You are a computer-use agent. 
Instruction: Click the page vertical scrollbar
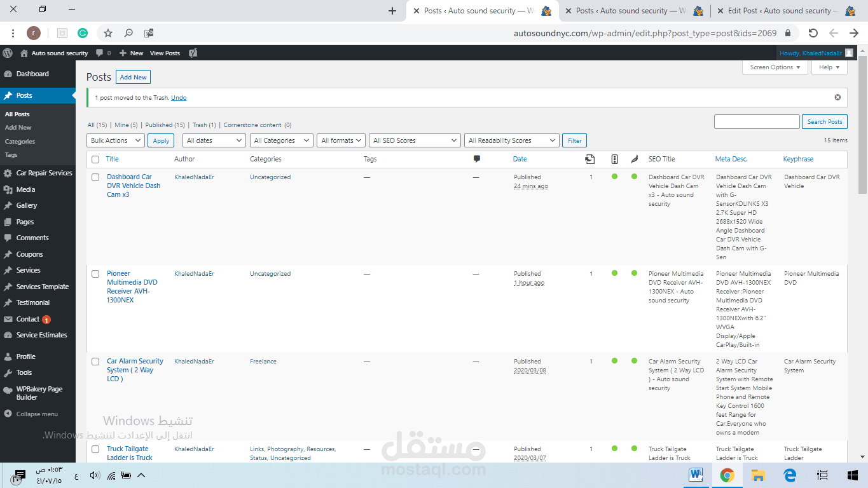(x=863, y=124)
